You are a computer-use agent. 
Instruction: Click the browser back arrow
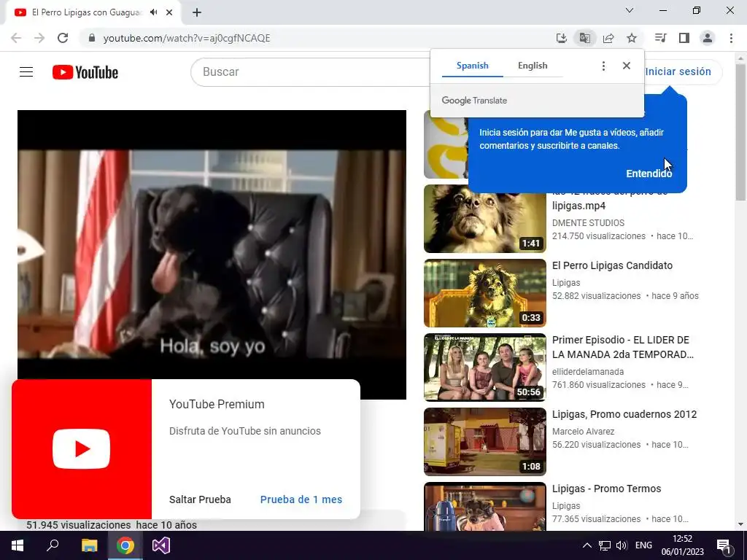click(x=16, y=38)
